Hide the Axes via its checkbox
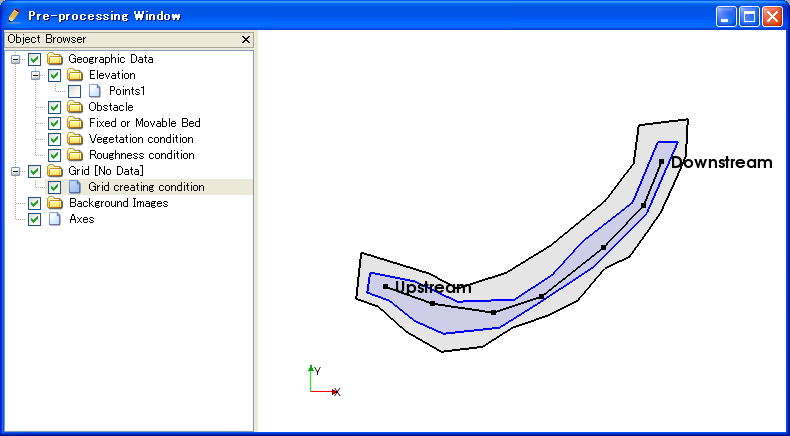Screen dimensions: 790x436 point(34,219)
